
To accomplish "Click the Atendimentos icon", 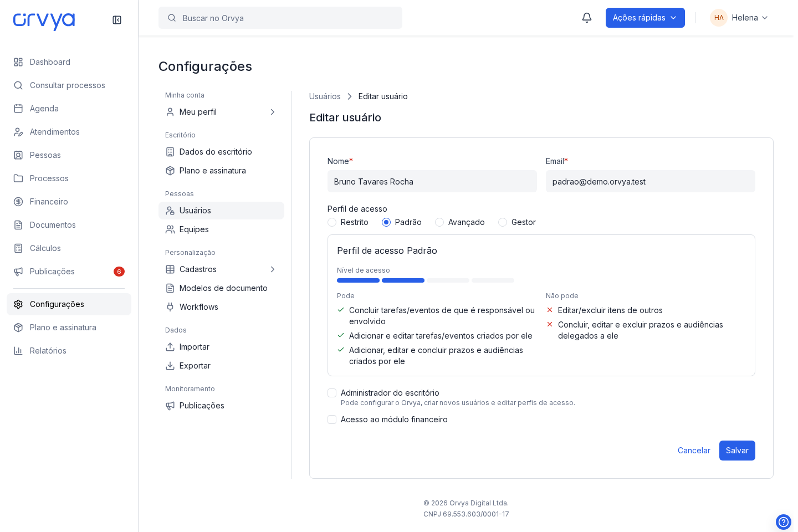I will click(18, 132).
